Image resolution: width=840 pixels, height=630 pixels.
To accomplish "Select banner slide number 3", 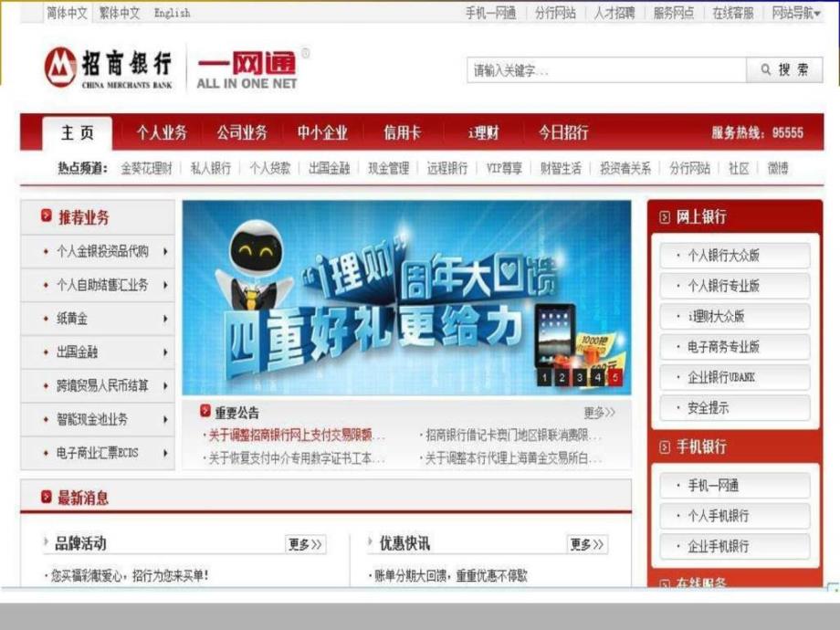I will (580, 377).
